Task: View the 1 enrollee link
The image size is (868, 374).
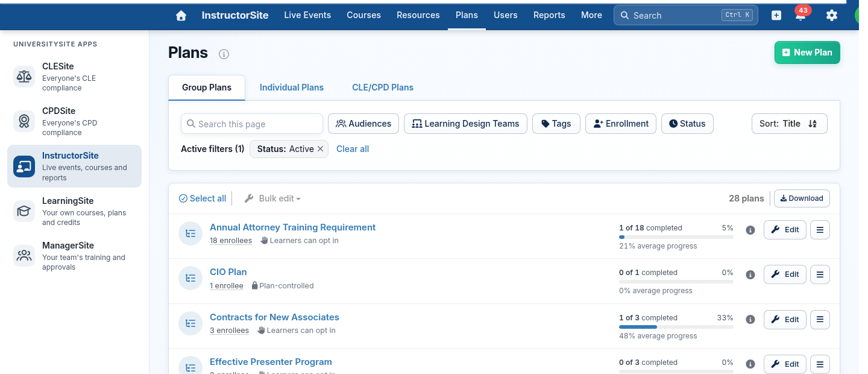Action: tap(227, 286)
